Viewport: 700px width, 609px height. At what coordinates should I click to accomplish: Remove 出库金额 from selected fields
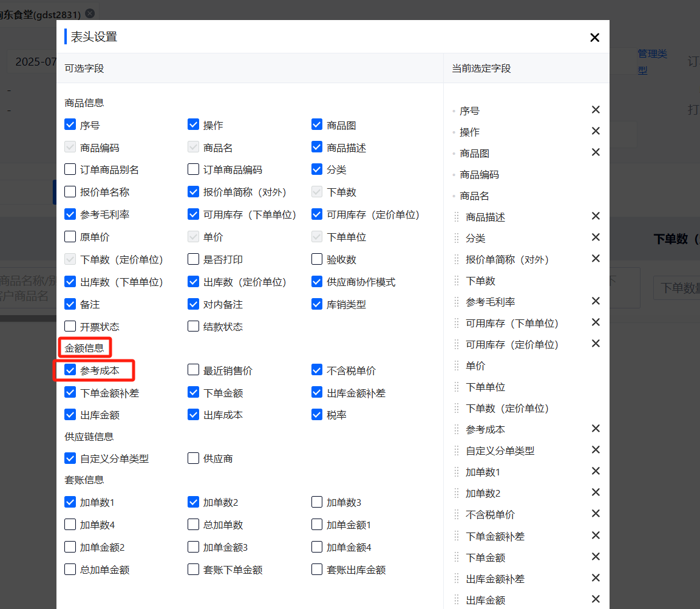[596, 599]
